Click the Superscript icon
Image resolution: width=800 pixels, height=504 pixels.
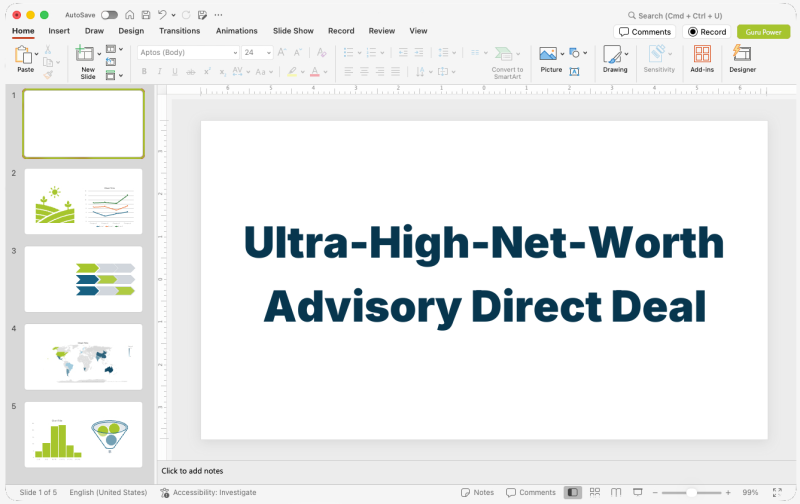click(207, 72)
